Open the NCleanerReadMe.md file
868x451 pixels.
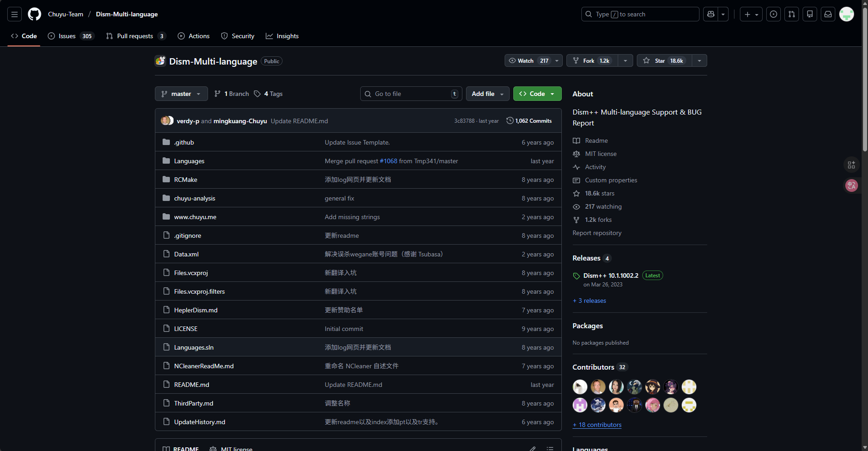coord(204,366)
